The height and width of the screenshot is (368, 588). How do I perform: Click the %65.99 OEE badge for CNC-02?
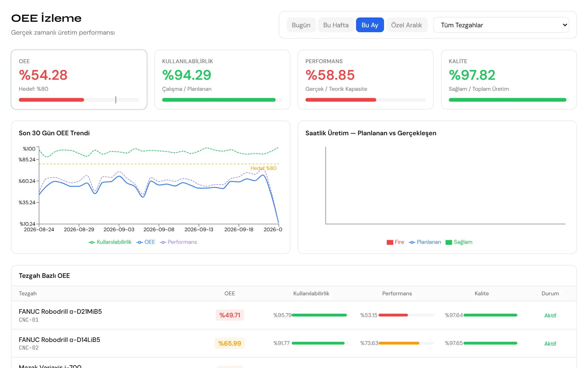tap(230, 343)
